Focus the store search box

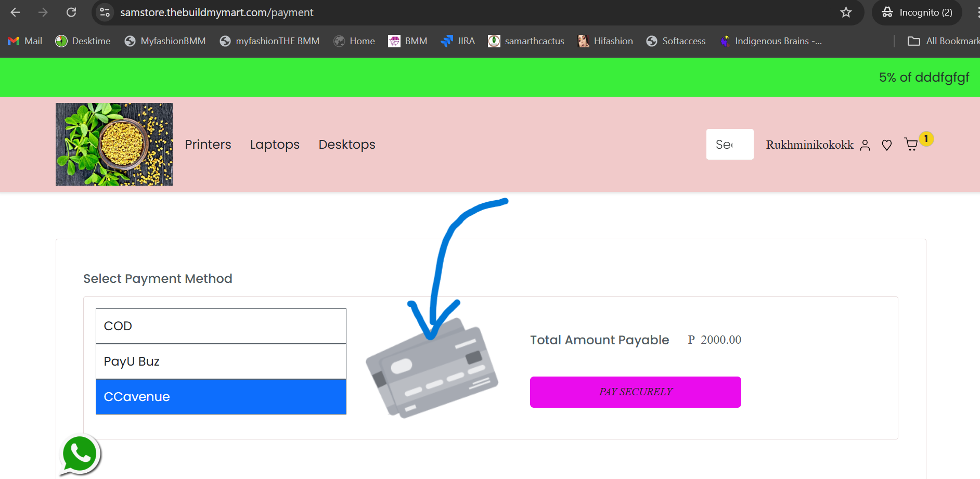[730, 144]
